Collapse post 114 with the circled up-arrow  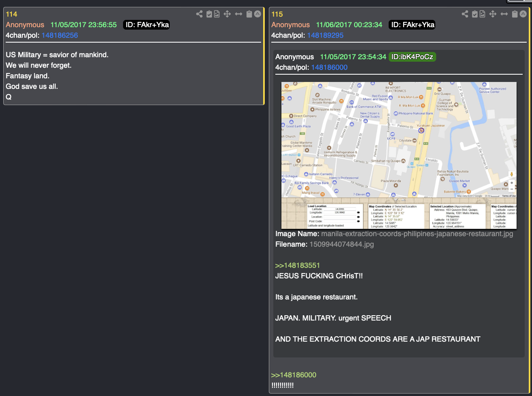(257, 14)
